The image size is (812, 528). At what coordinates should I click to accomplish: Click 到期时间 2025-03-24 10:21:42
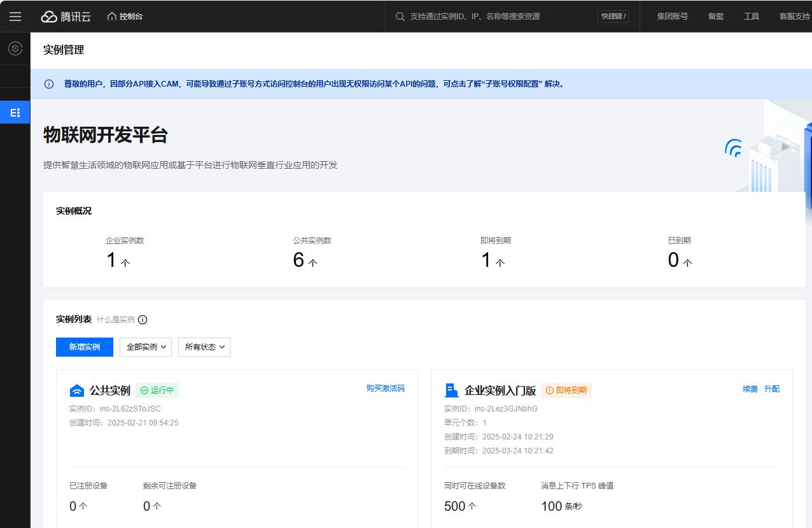[x=499, y=451]
